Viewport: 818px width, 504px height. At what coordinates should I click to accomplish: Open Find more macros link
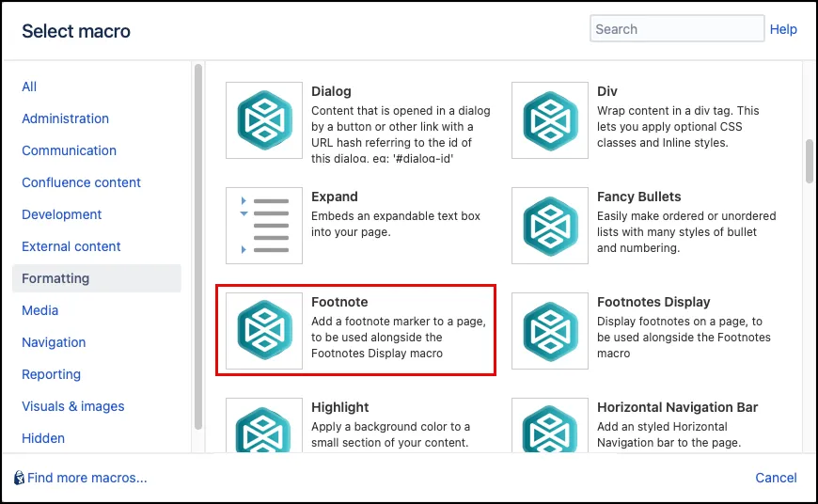click(x=87, y=478)
